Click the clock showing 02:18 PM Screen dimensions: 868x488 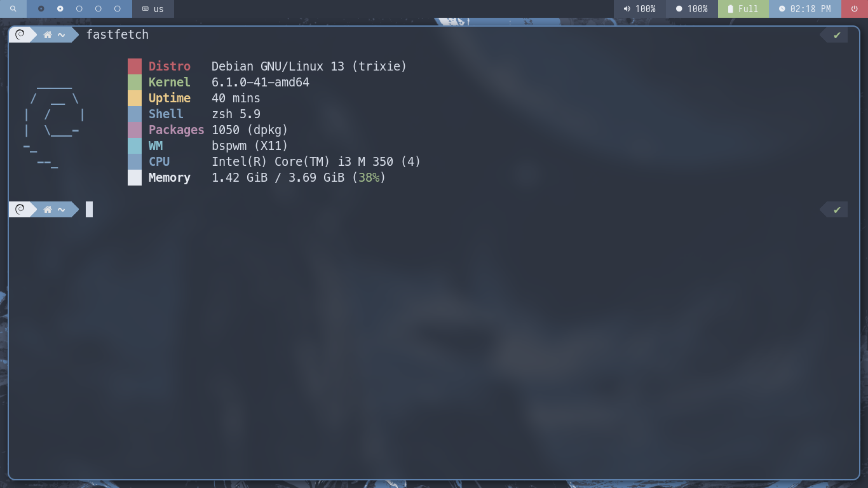804,9
